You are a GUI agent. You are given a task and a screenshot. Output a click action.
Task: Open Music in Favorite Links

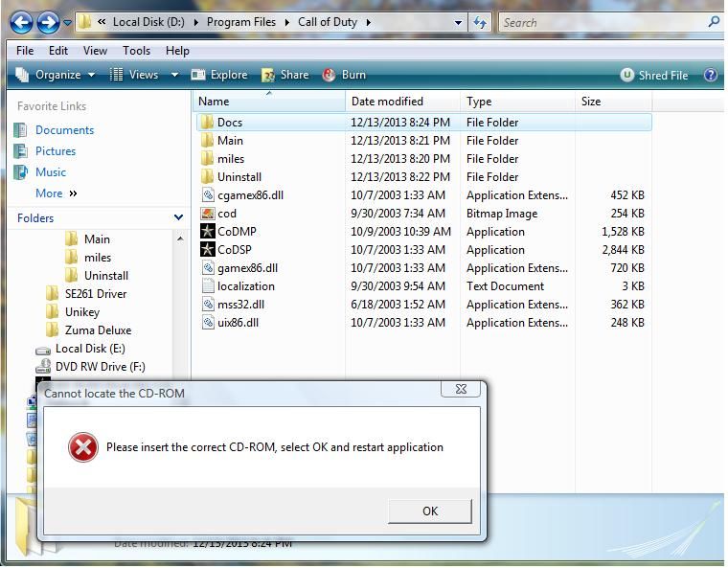coord(51,172)
